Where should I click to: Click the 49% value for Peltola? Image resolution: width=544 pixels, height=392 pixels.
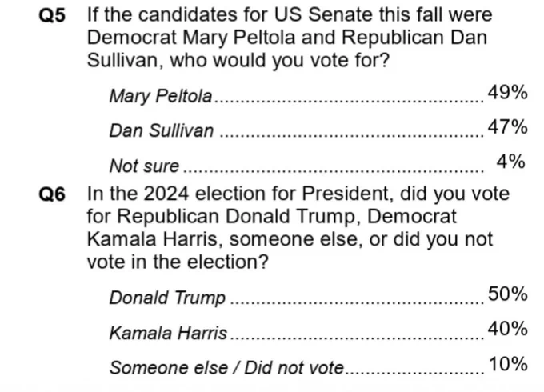coord(507,93)
